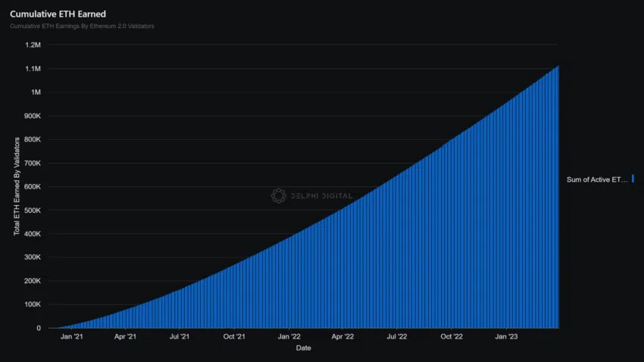Select the Jan '23 x-axis label
Viewport: 644px width, 362px height.
506,337
